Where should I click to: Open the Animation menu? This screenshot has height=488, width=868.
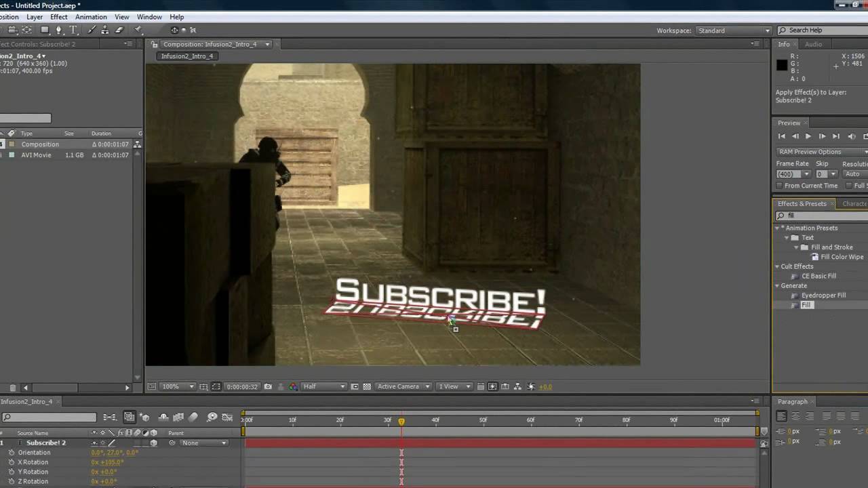(x=91, y=17)
